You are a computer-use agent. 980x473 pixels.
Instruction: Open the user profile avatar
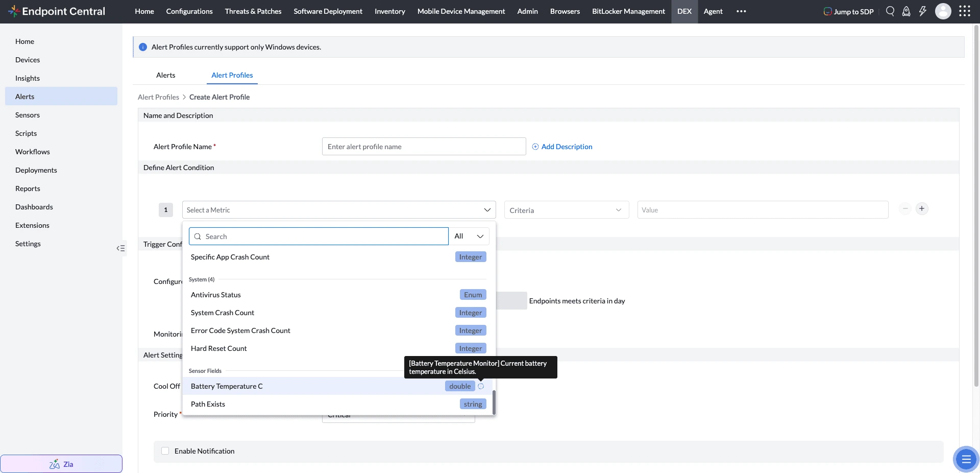coord(943,11)
